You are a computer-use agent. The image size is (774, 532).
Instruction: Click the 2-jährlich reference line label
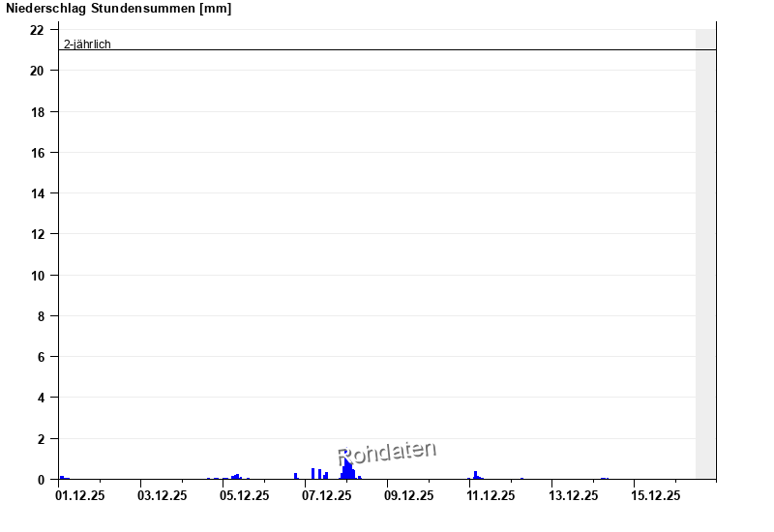click(x=87, y=44)
